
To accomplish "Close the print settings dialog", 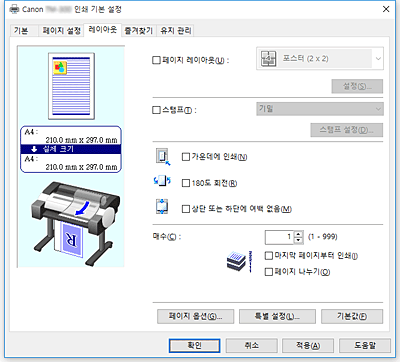I will click(386, 9).
